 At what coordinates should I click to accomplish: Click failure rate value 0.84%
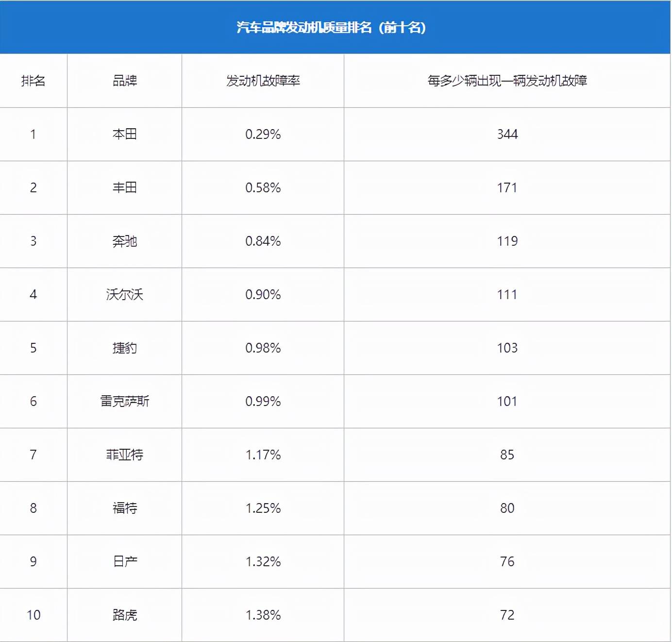click(263, 241)
